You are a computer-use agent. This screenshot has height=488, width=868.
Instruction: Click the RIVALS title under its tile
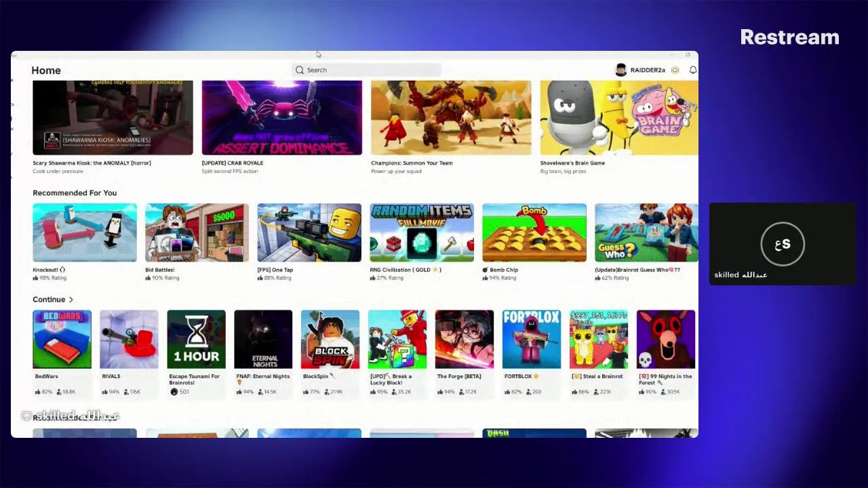(111, 376)
